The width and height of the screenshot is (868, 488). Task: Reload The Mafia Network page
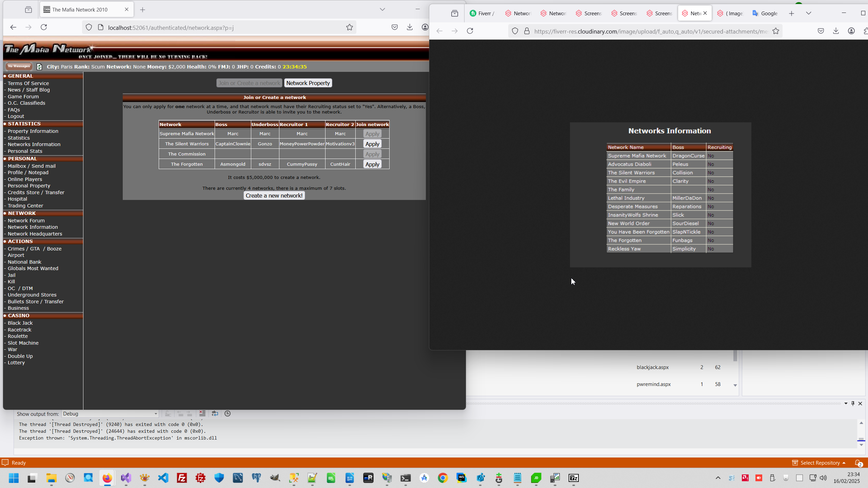coord(44,27)
